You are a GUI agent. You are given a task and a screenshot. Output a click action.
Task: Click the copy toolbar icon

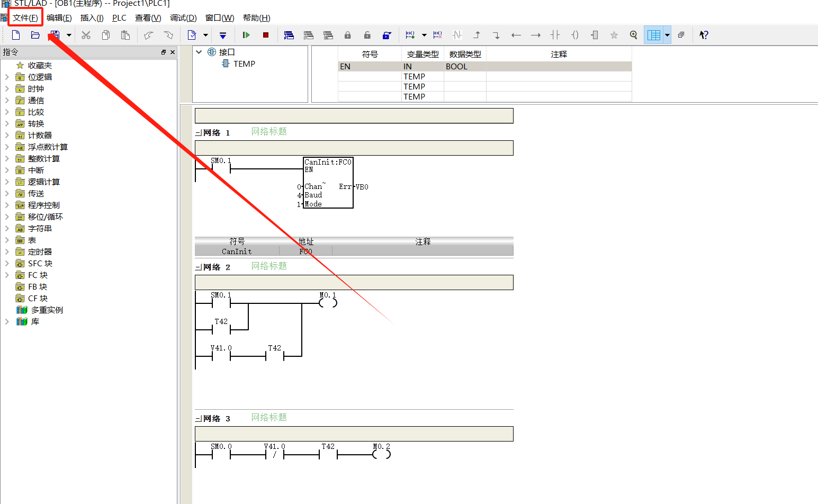point(105,35)
